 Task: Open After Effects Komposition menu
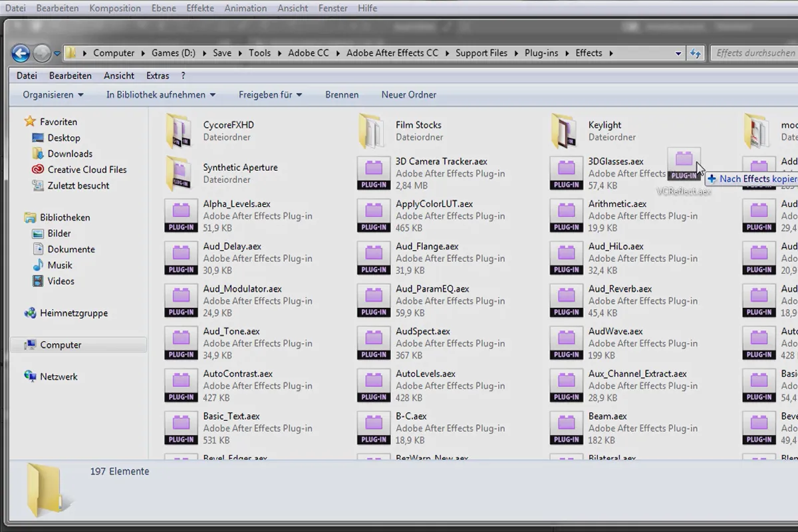click(115, 8)
